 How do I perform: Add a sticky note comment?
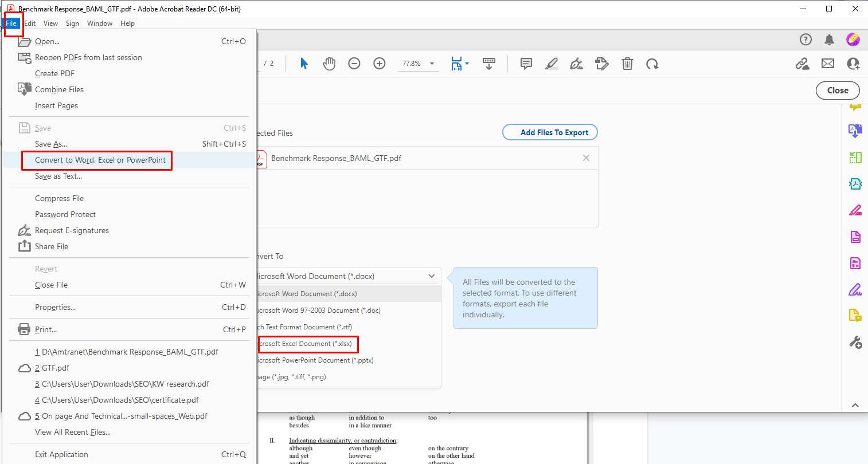tap(526, 64)
